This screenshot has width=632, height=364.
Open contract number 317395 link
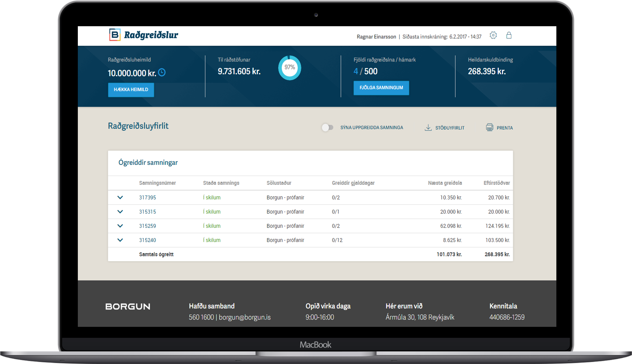tap(147, 198)
